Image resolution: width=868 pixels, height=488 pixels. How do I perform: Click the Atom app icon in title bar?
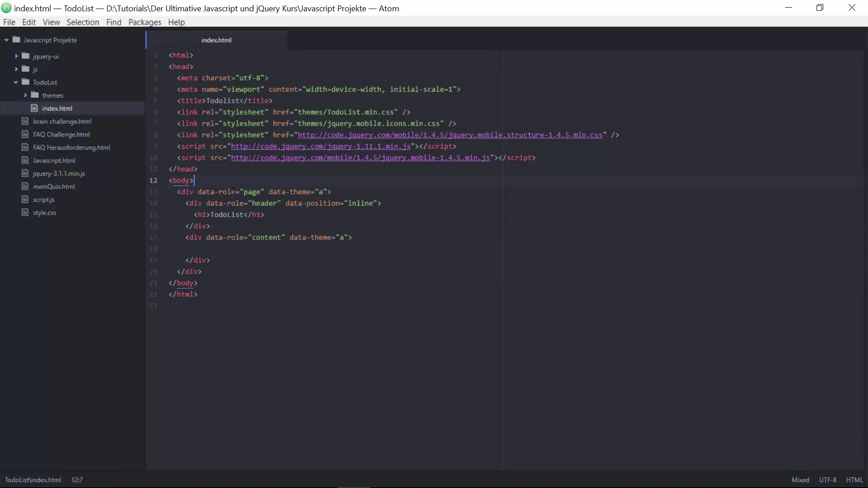tap(6, 8)
